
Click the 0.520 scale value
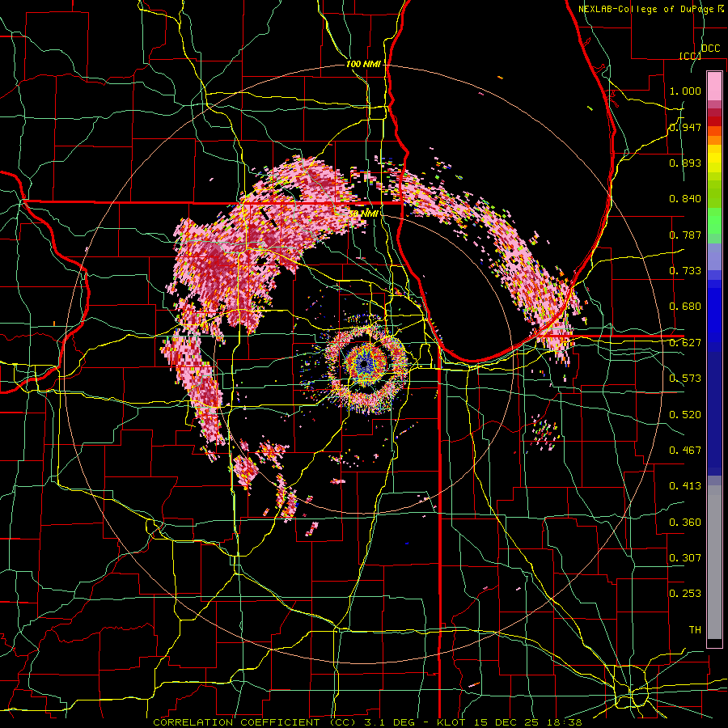click(685, 415)
